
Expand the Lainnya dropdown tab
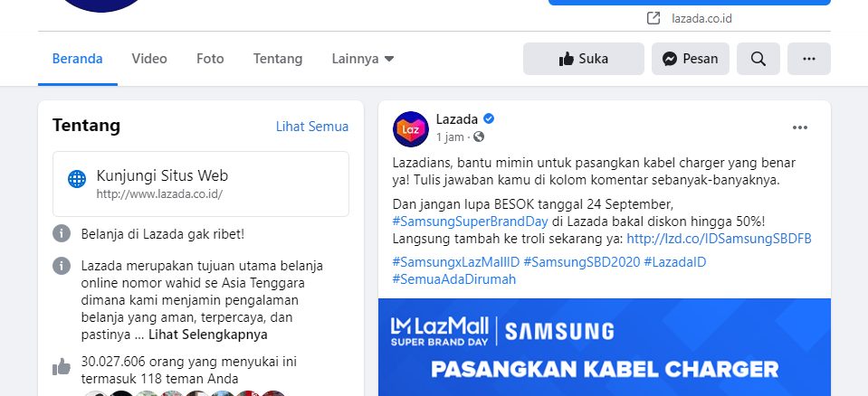(363, 59)
